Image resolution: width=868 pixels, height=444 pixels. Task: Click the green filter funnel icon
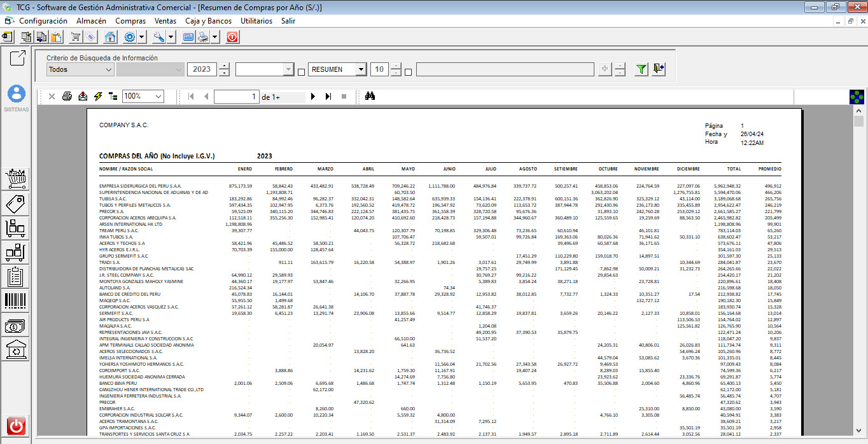point(641,69)
